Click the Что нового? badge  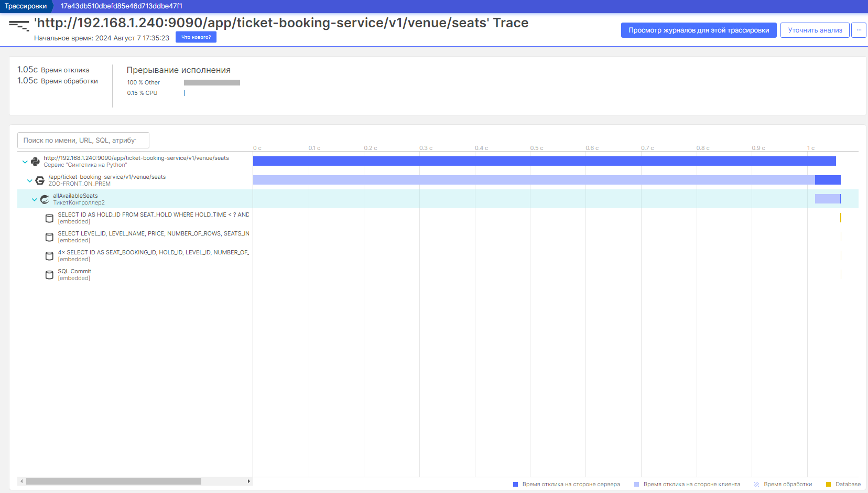click(x=196, y=37)
